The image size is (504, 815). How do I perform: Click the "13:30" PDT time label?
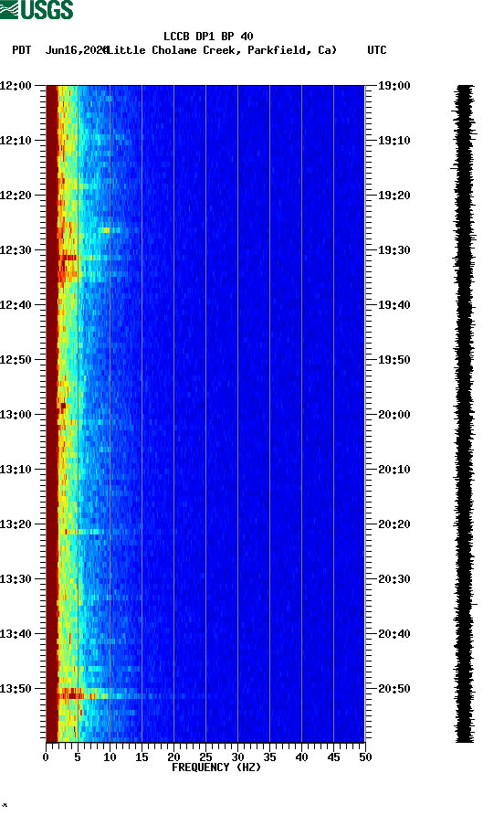tap(16, 579)
